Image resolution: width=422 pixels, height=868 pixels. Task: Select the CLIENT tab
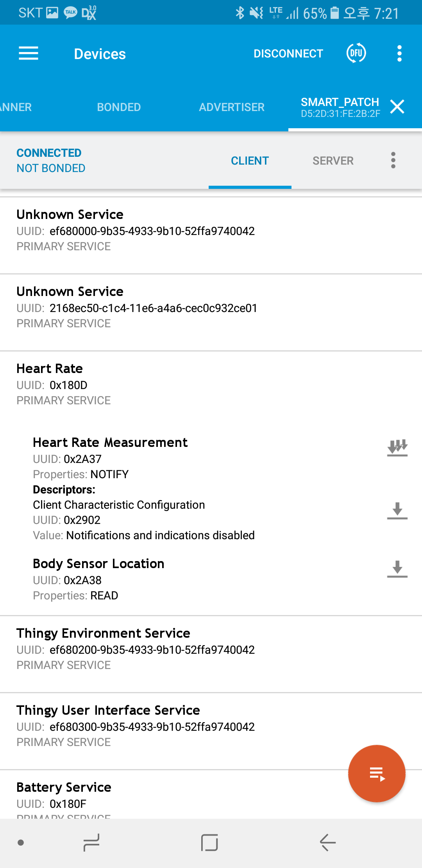click(x=250, y=161)
